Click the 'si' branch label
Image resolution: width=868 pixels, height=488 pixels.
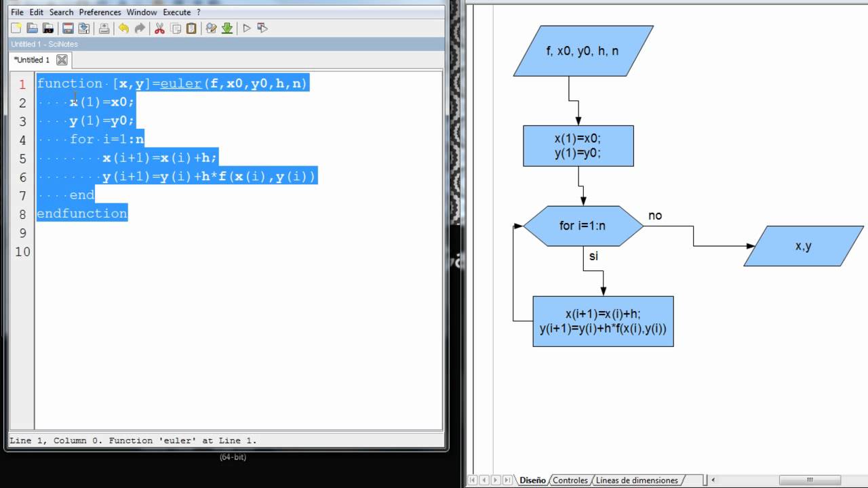click(x=593, y=256)
